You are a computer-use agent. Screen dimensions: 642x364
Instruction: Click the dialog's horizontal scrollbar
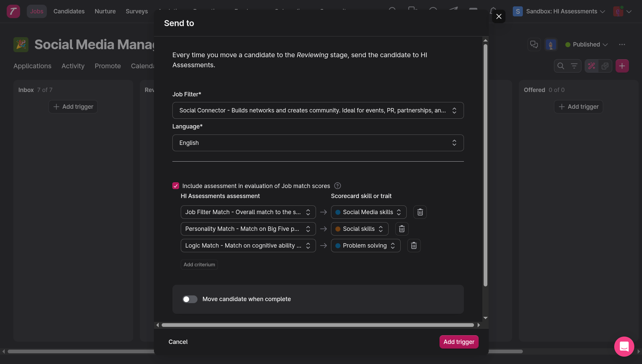(317, 325)
